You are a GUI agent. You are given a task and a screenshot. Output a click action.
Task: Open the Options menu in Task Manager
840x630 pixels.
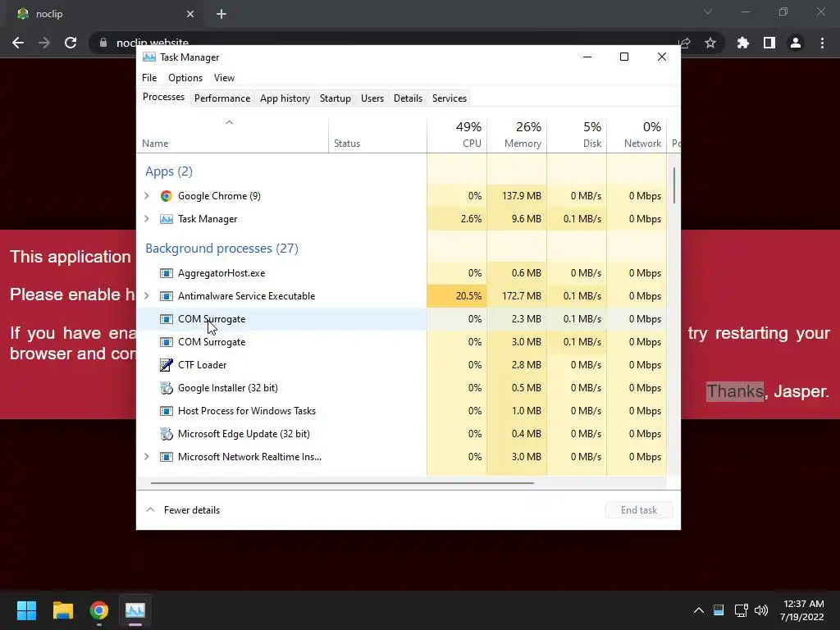185,78
